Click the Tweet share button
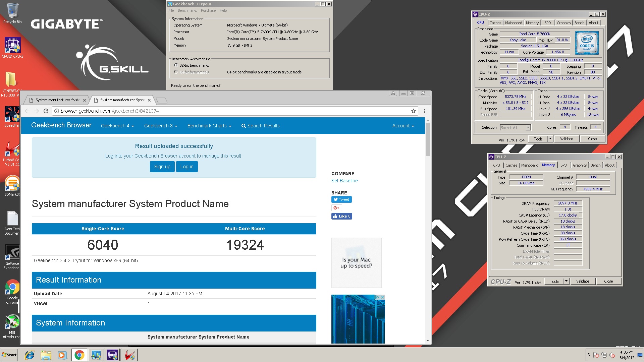This screenshot has height=362, width=644. (341, 199)
